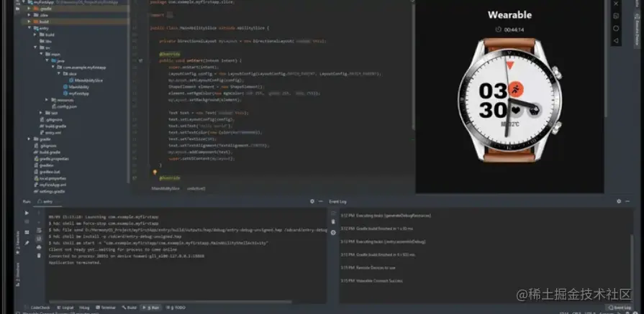Hide the Event Log panel with dash

(x=627, y=201)
